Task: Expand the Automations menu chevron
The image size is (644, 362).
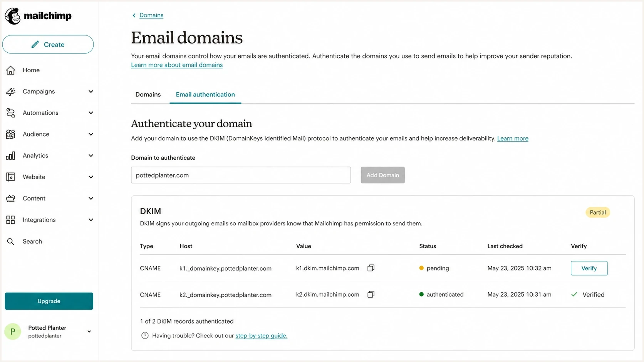Action: coord(91,113)
